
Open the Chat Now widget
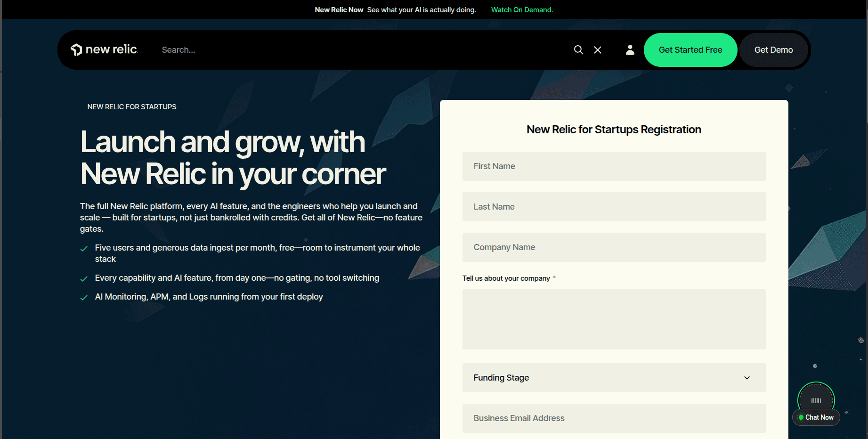[816, 417]
